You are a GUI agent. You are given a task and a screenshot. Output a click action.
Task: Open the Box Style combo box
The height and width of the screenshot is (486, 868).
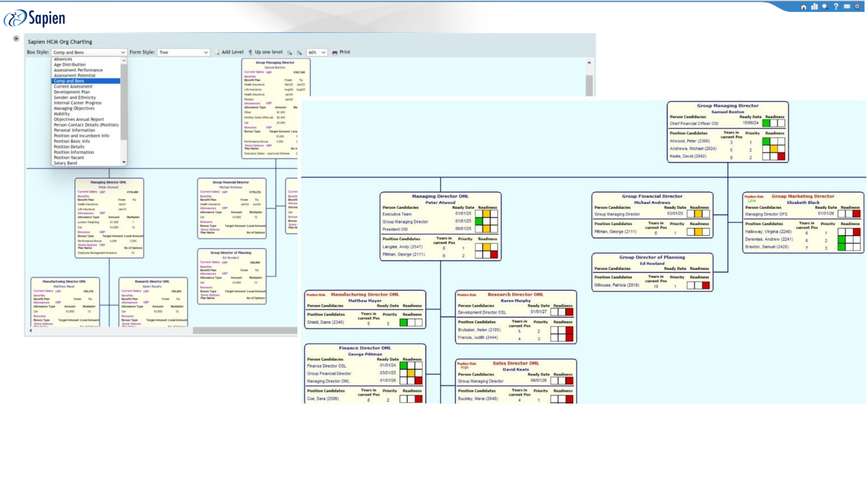89,52
